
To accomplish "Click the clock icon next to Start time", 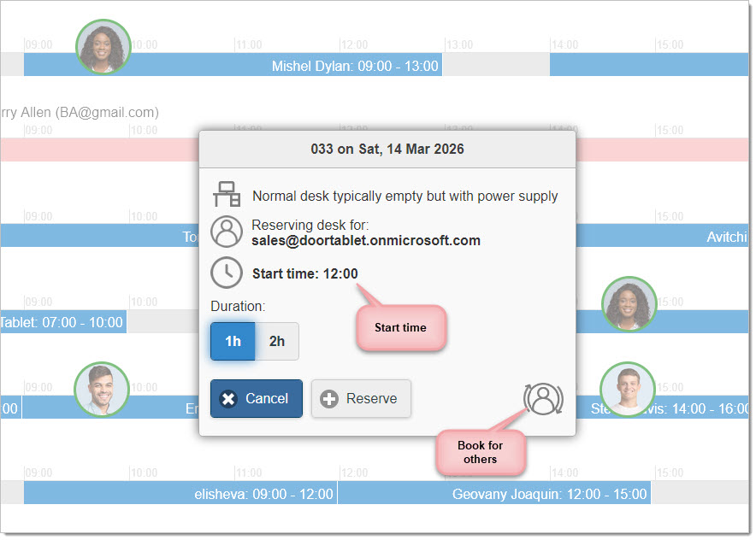I will [227, 273].
